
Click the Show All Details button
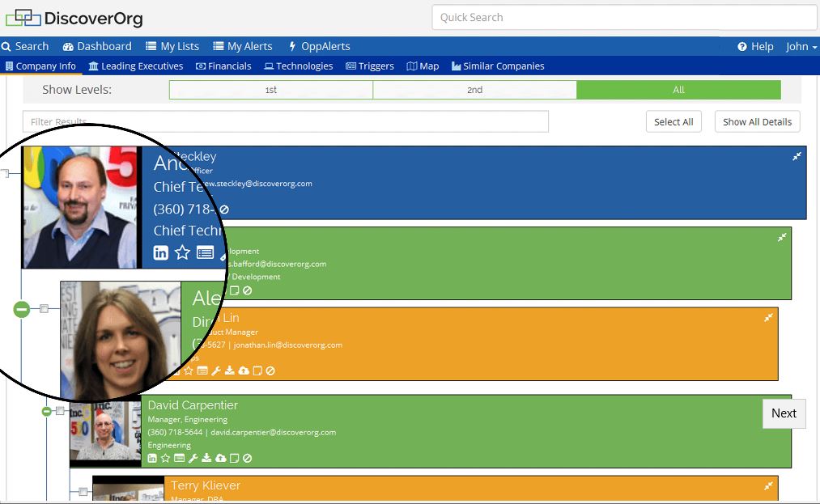(x=756, y=121)
